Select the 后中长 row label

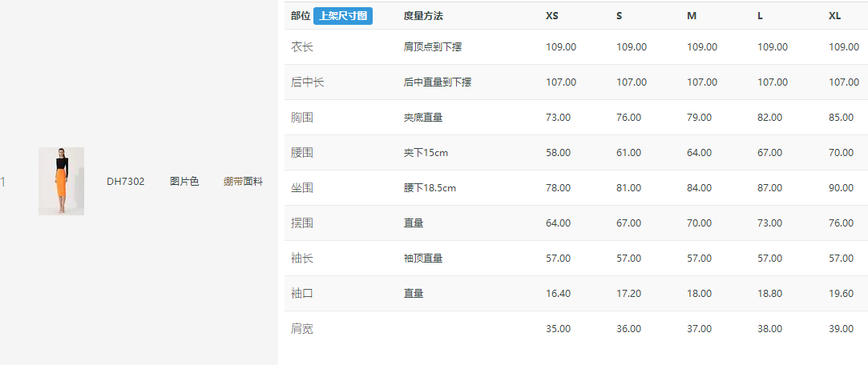coord(307,82)
